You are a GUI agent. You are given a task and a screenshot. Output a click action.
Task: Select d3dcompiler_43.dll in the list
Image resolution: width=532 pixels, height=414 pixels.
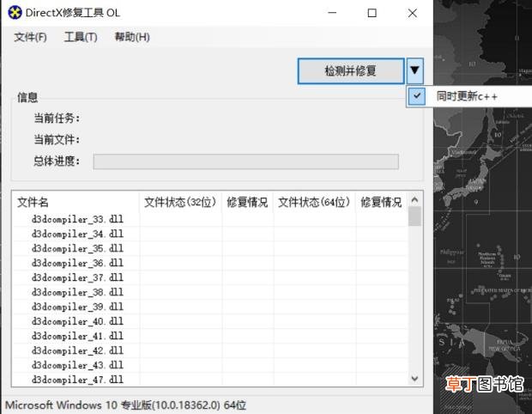click(77, 365)
